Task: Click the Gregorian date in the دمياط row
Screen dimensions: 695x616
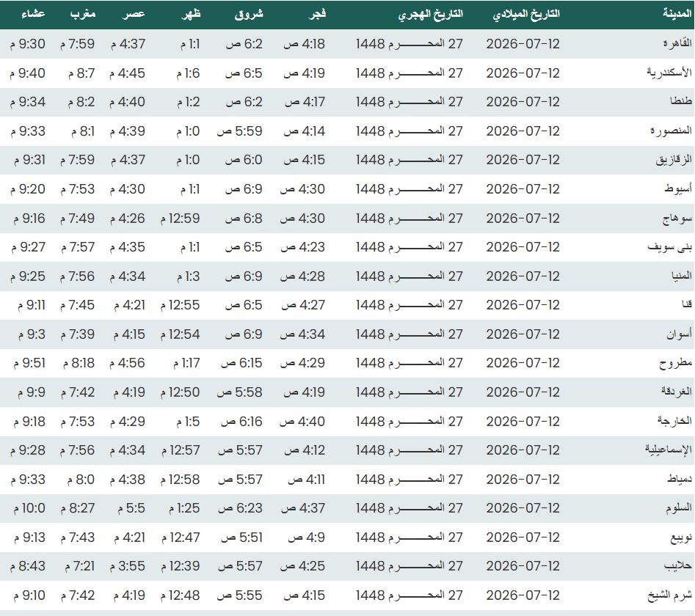Action: point(523,479)
